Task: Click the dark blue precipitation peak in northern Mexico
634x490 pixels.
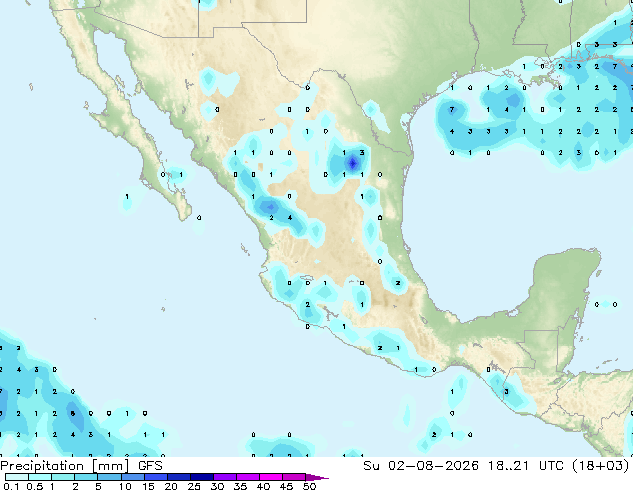Action: 353,163
